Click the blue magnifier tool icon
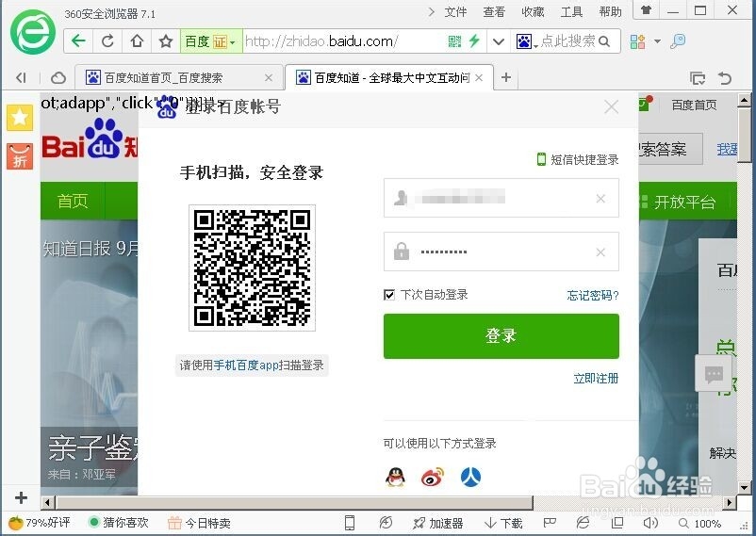 [678, 41]
